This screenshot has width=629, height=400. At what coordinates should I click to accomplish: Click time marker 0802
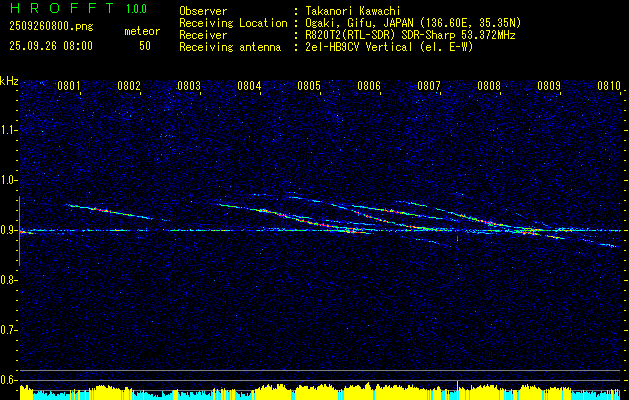pos(129,86)
